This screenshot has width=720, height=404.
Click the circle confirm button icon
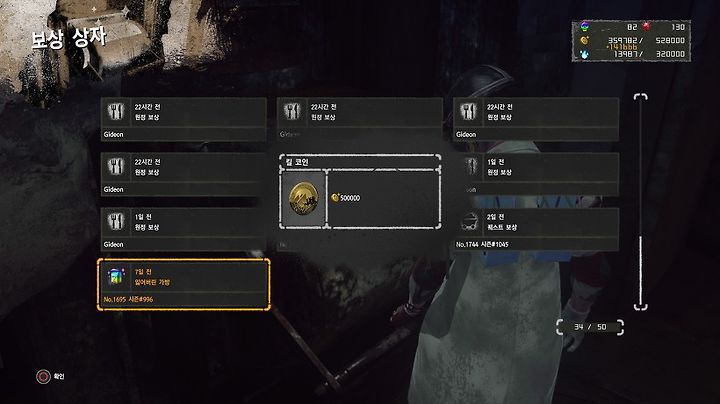pos(43,376)
